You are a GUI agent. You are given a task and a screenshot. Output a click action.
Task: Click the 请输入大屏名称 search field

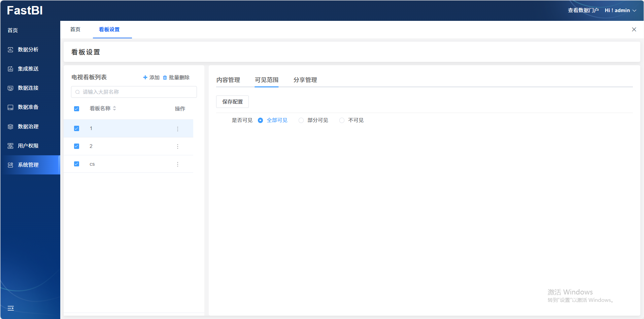tap(134, 92)
